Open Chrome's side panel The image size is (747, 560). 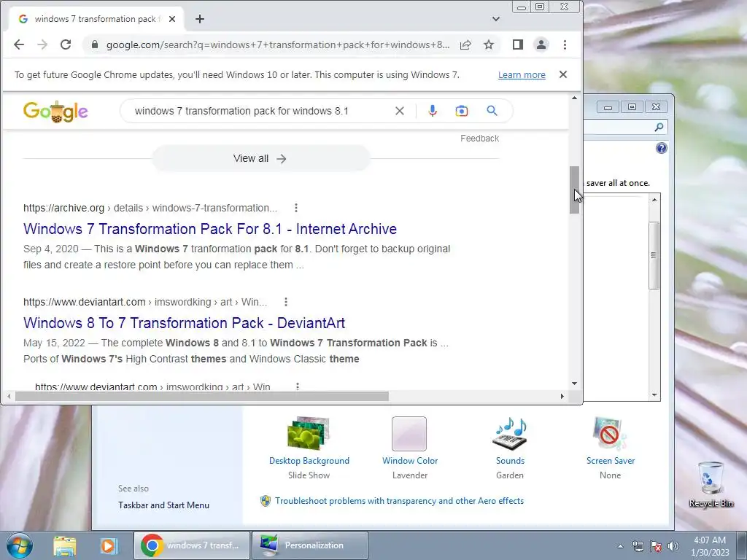pyautogui.click(x=518, y=44)
